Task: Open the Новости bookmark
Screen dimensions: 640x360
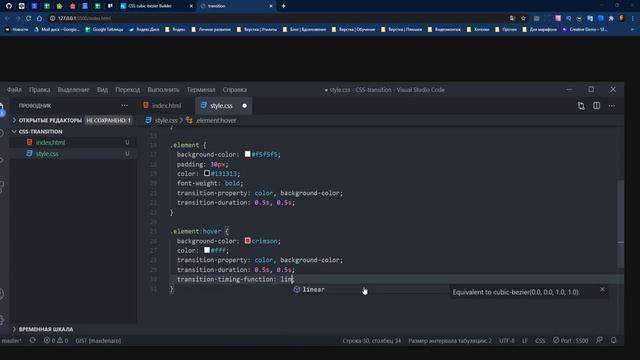Action: 17,29
